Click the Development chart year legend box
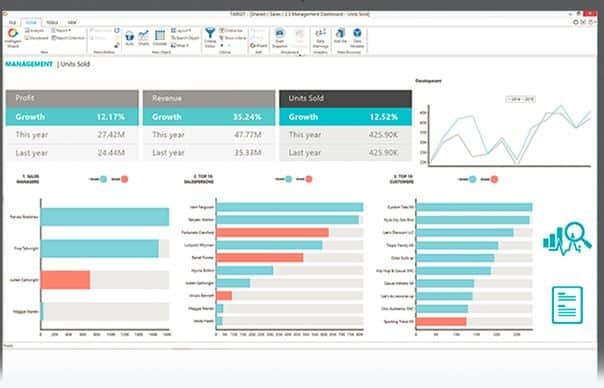This screenshot has height=388, width=604. coord(520,99)
